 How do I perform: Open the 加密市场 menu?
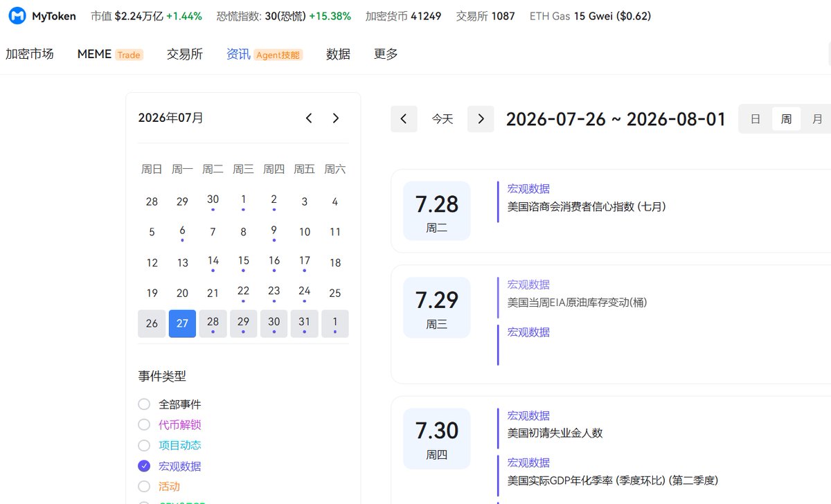coord(30,54)
